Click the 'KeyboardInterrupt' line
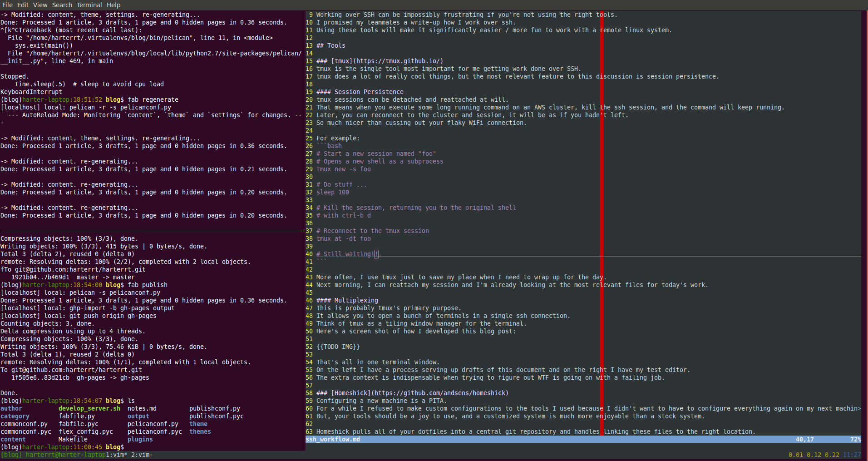 coord(31,92)
